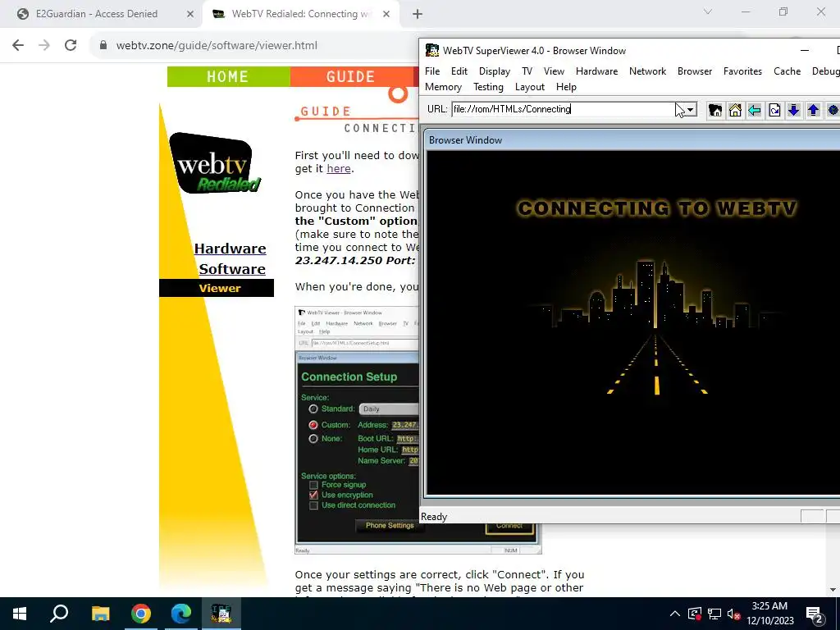Click Custom radio in Connection Setup screenshot
The image size is (840, 630).
(x=313, y=425)
